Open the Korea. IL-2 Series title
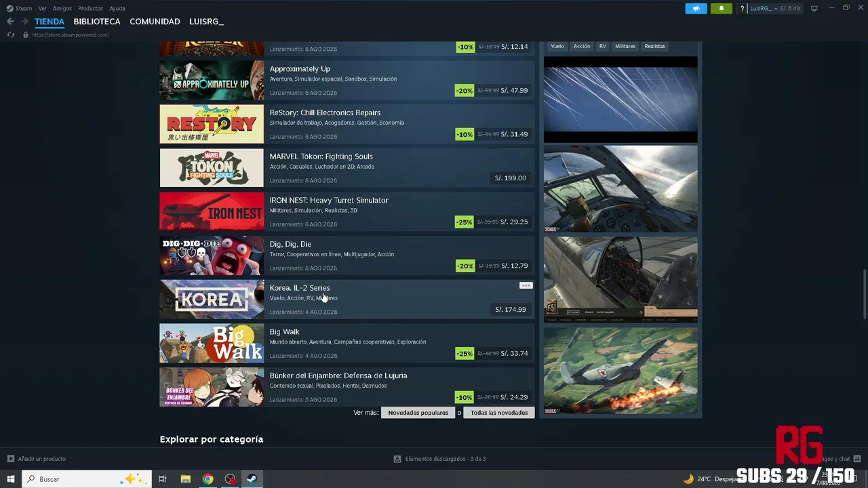The image size is (868, 488). click(300, 288)
